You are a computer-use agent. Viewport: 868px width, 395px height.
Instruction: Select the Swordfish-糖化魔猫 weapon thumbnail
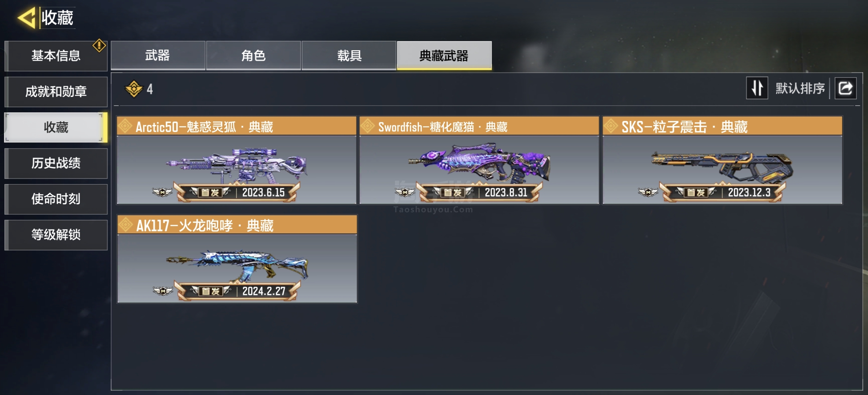coord(479,170)
